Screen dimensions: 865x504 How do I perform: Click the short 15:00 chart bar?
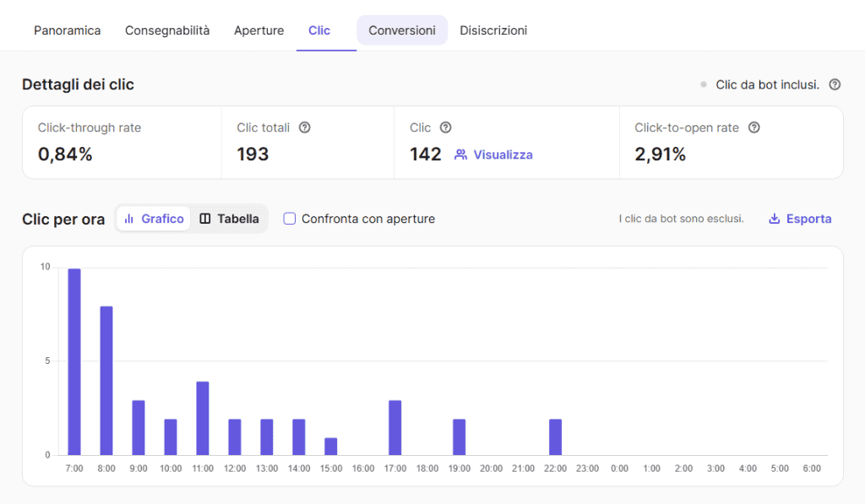click(x=331, y=447)
